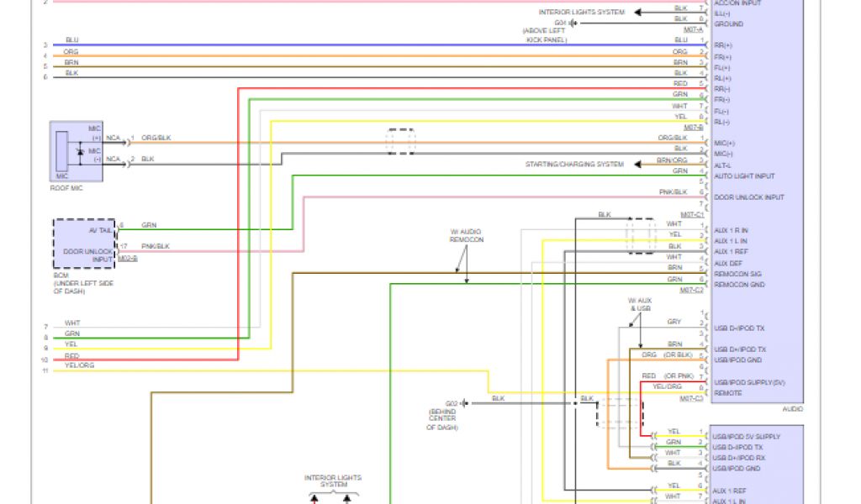Select the M07-A connector label
Image resolution: width=861 pixels, height=504 pixels.
click(x=693, y=29)
